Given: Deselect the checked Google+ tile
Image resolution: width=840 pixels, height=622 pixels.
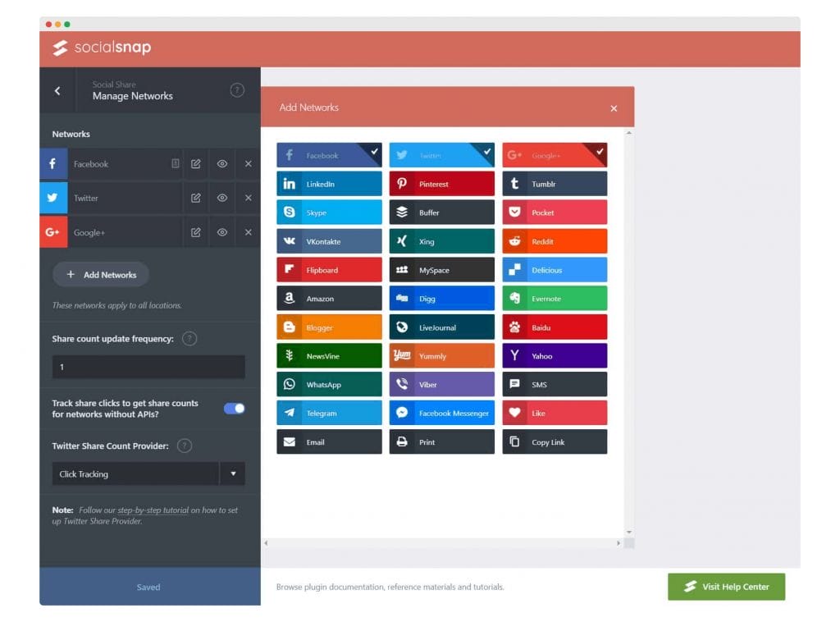Looking at the screenshot, I should pos(555,155).
